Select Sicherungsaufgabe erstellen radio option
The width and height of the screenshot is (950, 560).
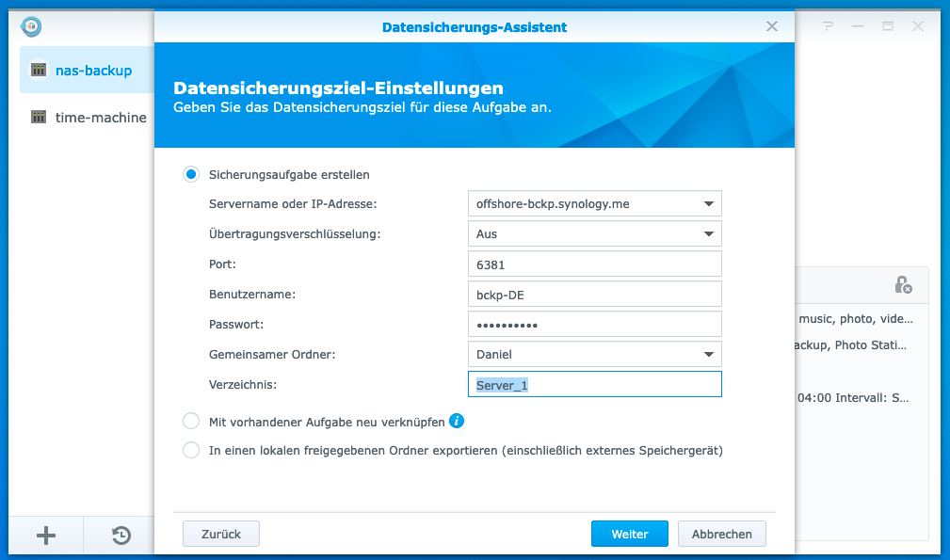pos(191,174)
